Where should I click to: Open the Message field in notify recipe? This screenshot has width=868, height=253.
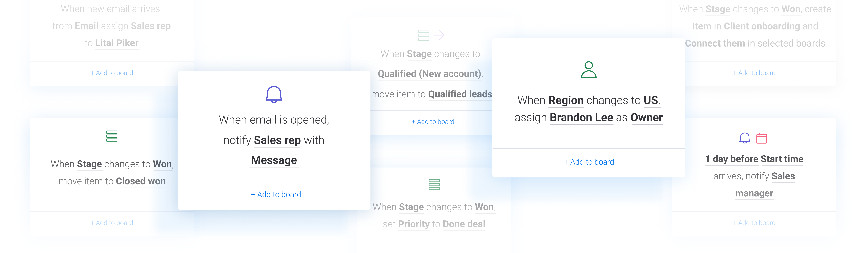point(274,160)
